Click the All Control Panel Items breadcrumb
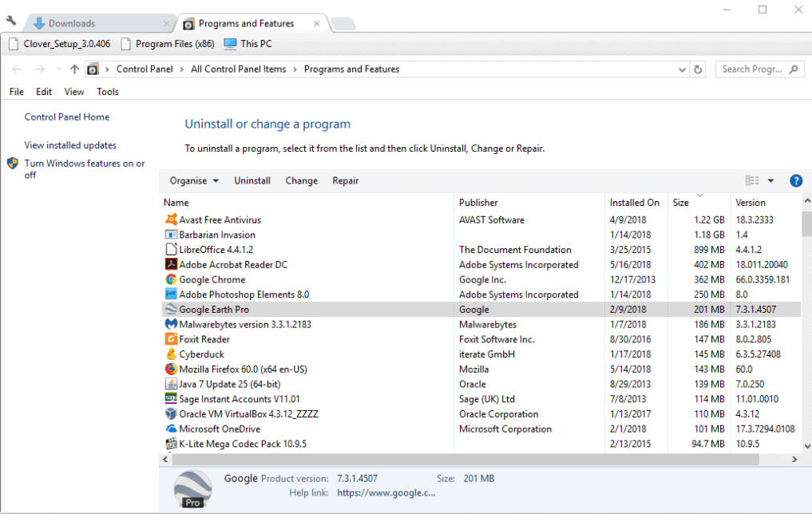Image resolution: width=812 pixels, height=514 pixels. pos(238,69)
